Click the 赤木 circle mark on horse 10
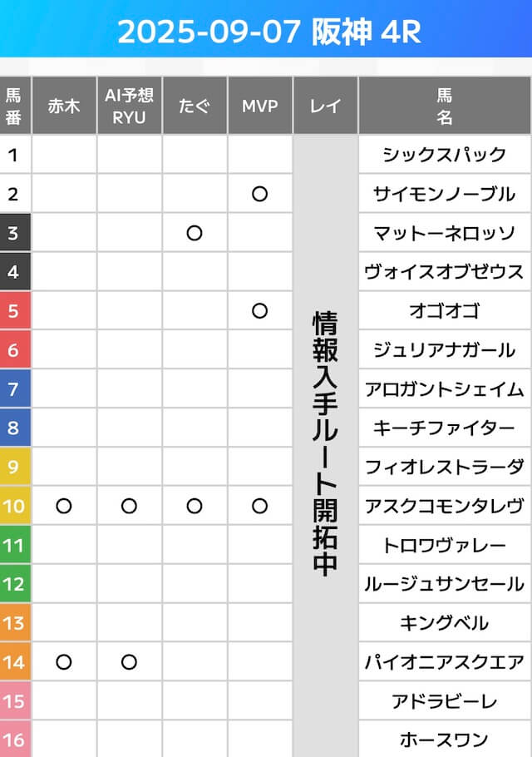532x757 pixels. [64, 506]
